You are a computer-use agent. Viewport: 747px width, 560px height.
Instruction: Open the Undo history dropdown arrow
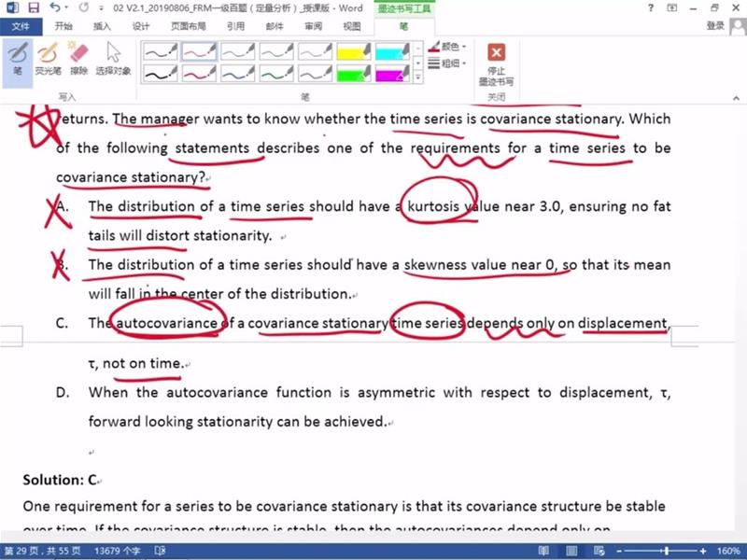tap(66, 7)
